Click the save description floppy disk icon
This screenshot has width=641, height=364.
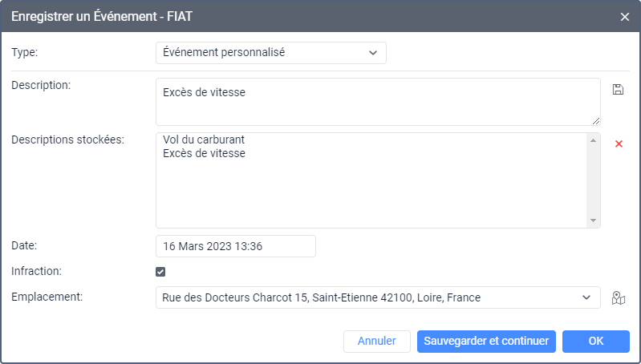618,90
